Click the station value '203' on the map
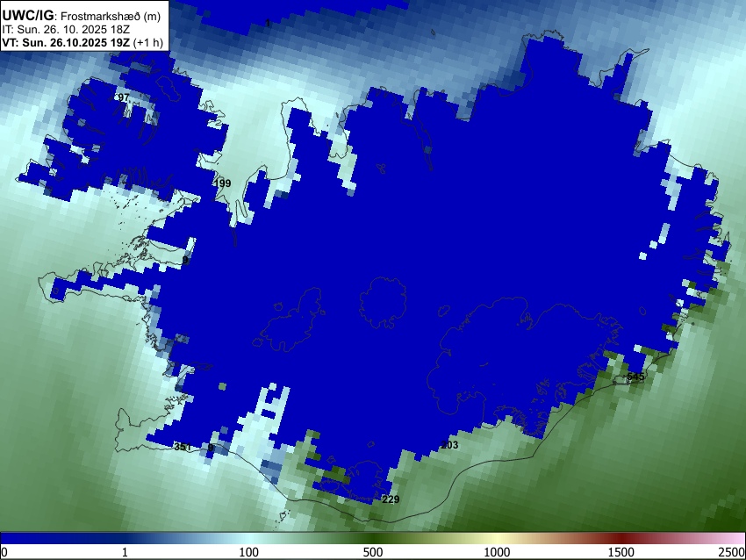The image size is (746, 560). tap(449, 445)
